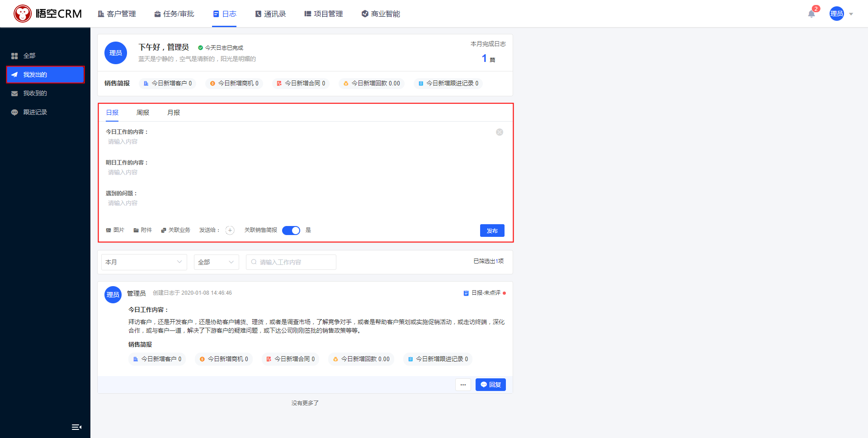
Task: Open the 理员 user avatar in the header
Action: tap(836, 14)
